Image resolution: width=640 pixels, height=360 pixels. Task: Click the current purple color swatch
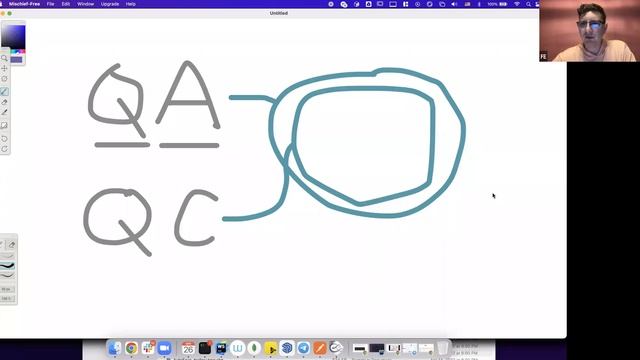16,60
